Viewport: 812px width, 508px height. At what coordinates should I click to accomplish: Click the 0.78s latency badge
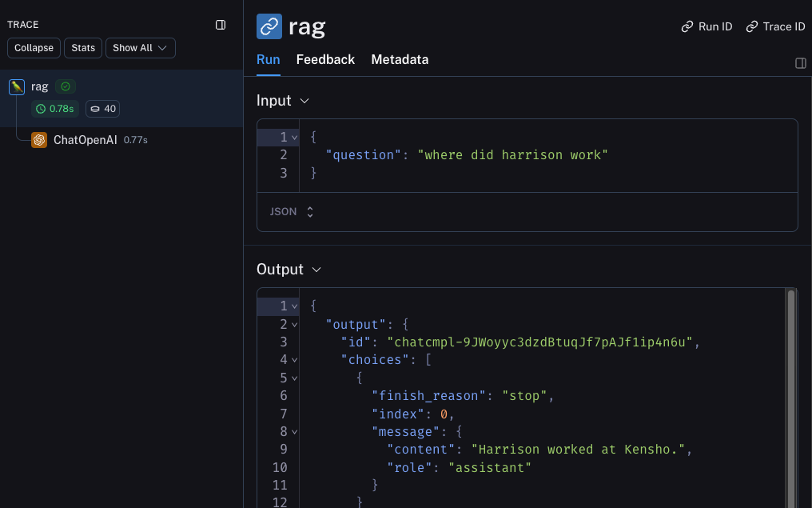pos(55,109)
